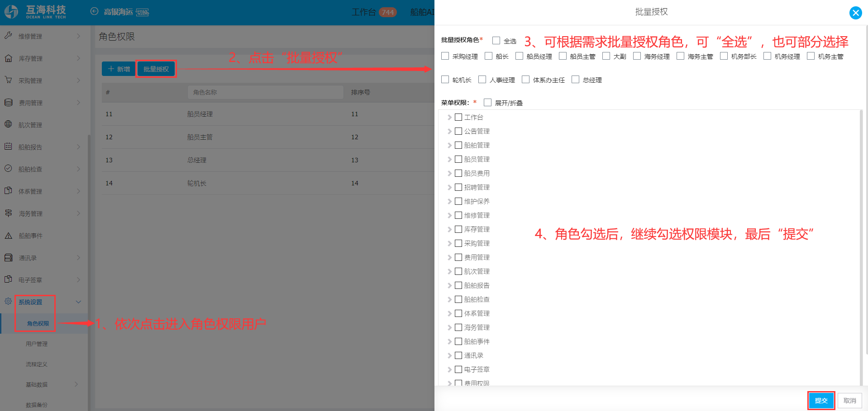Check the 船舶管理 permission box
The height and width of the screenshot is (411, 868).
coord(458,145)
